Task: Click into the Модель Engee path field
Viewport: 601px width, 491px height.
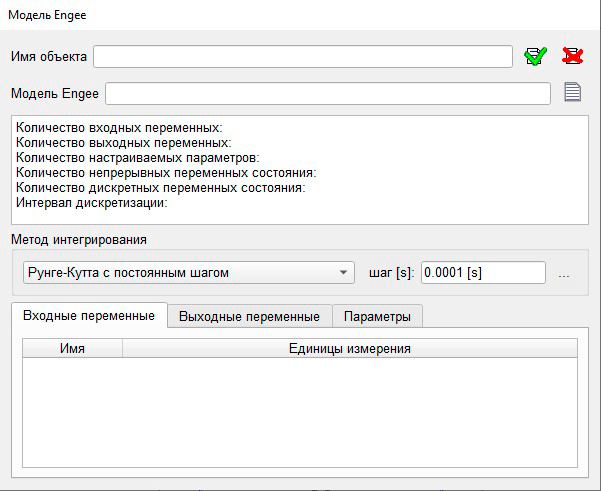Action: coord(328,93)
